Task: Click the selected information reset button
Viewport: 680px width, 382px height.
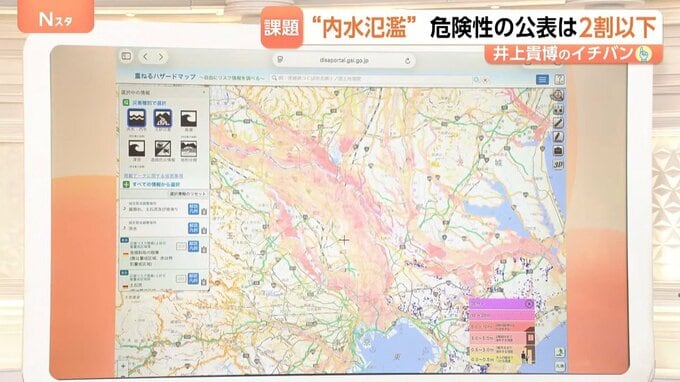Action: pyautogui.click(x=188, y=194)
